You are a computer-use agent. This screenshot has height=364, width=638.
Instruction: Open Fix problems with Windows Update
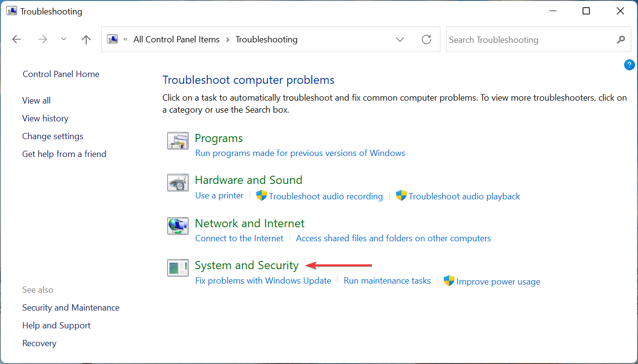[263, 281]
